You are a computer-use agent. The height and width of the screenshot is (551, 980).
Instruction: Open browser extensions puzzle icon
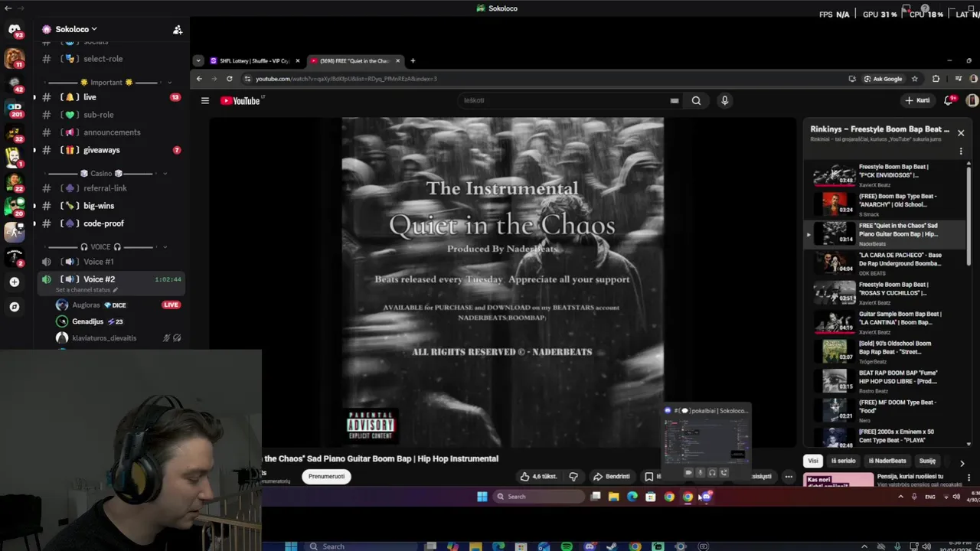936,78
